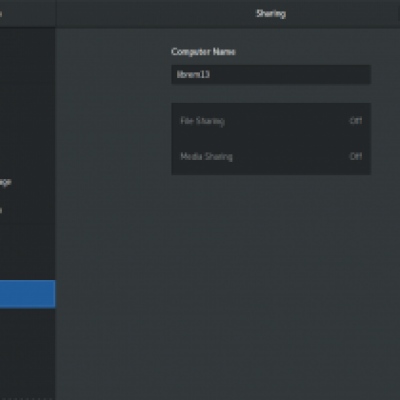Click the topmost blank sidebar row
The height and width of the screenshot is (400, 400).
27,42
